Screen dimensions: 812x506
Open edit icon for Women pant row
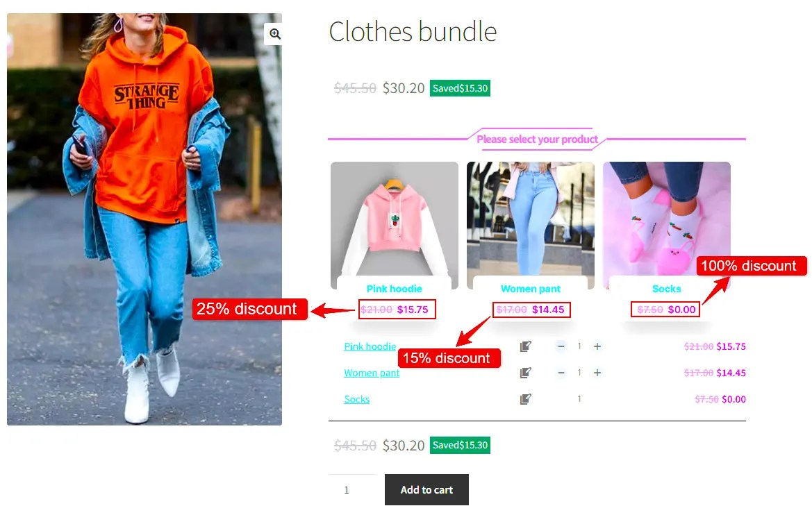(x=526, y=373)
